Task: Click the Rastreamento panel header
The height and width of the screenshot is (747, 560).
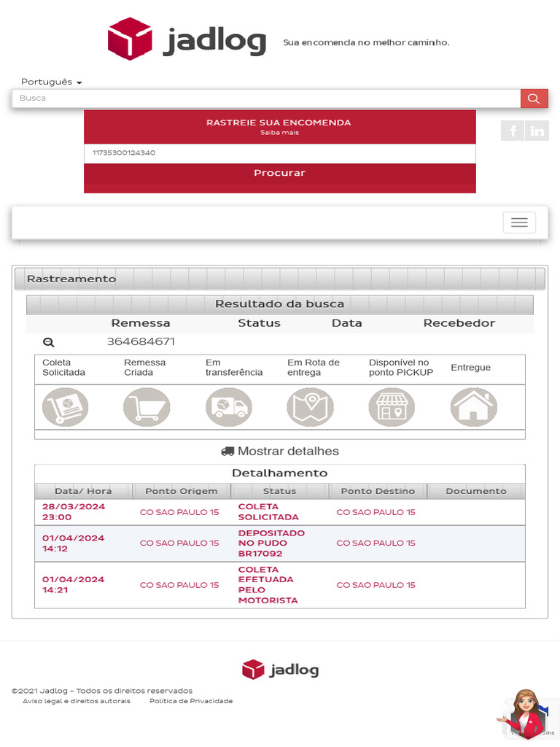Action: click(280, 279)
